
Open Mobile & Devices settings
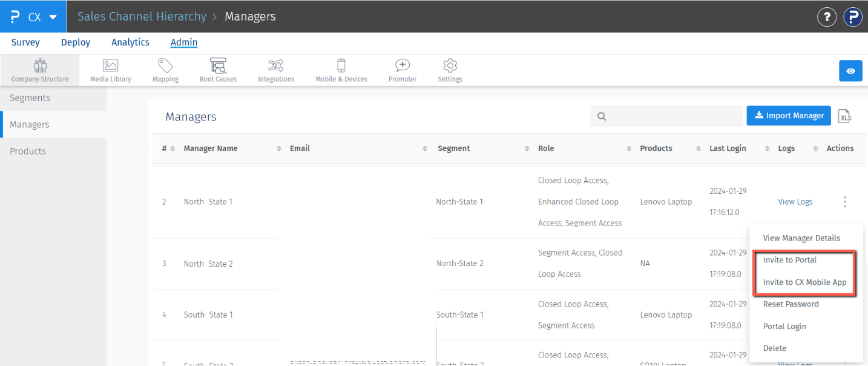[341, 70]
